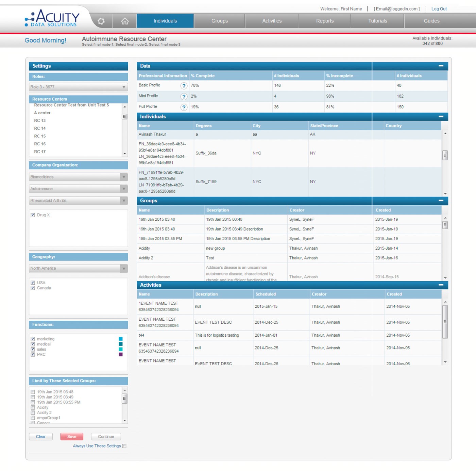Click the home icon in the navigation bar
This screenshot has height=471, width=476.
[x=125, y=21]
